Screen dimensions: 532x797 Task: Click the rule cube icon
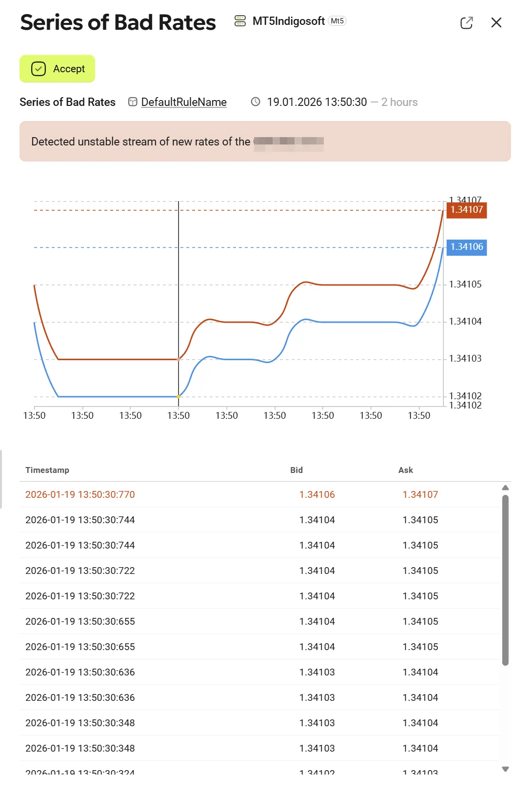point(133,102)
